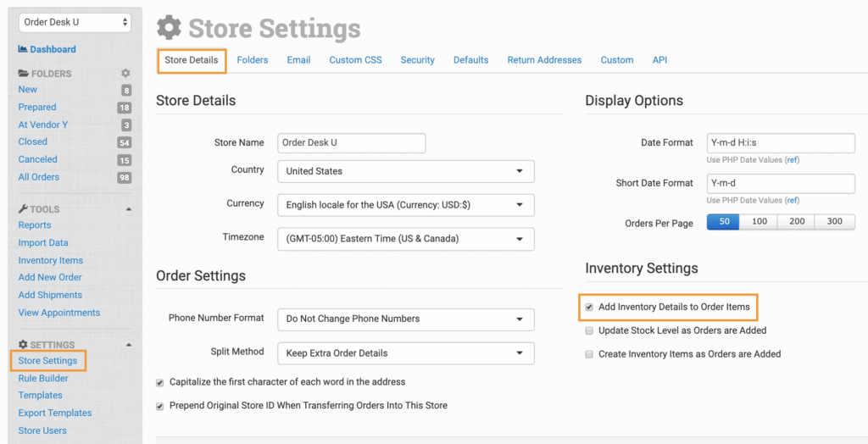Open the Dashboard chart icon
868x444 pixels.
tap(23, 49)
